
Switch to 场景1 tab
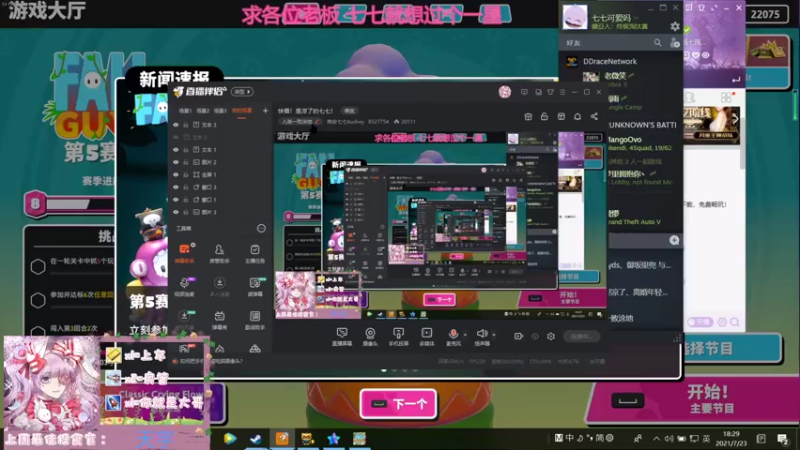tap(185, 111)
